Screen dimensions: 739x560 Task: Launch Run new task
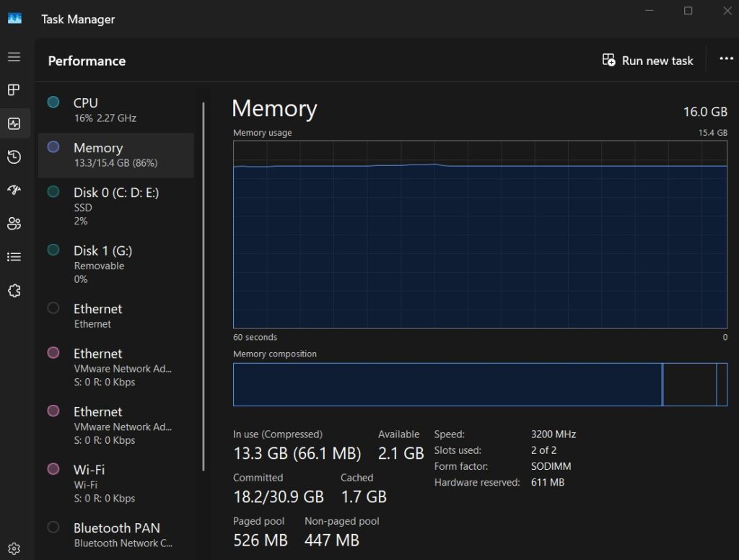pyautogui.click(x=647, y=61)
